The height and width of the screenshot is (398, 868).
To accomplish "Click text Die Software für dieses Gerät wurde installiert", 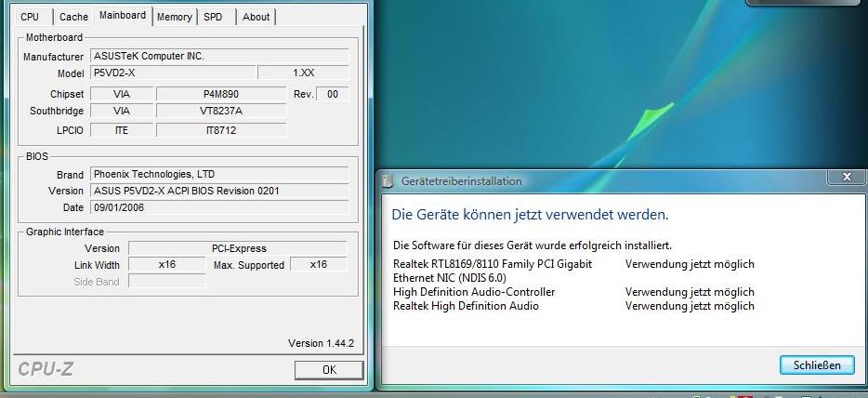I will pyautogui.click(x=533, y=245).
